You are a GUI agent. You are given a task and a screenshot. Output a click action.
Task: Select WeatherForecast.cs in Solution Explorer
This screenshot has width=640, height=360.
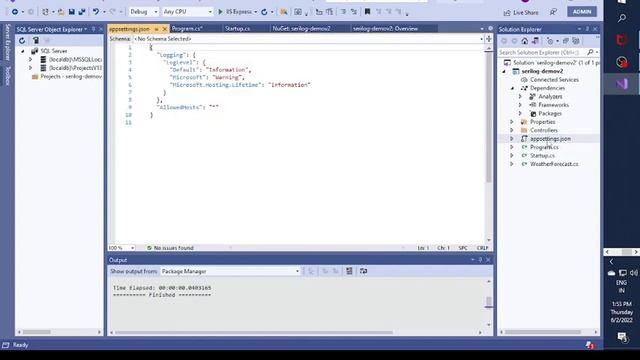554,164
